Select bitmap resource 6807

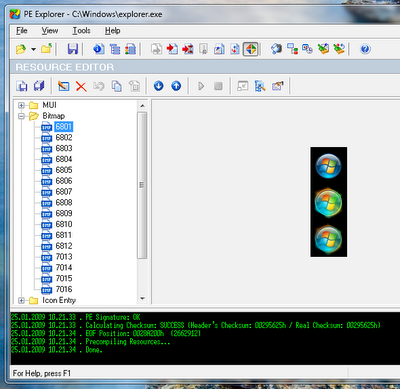[64, 192]
